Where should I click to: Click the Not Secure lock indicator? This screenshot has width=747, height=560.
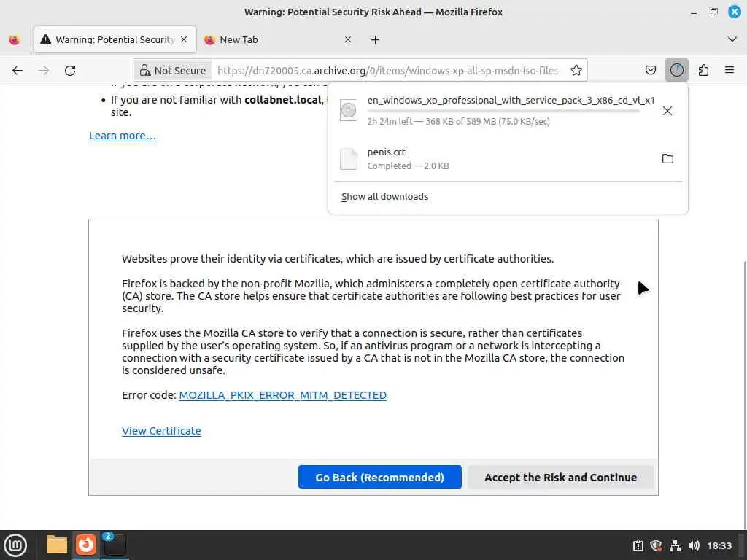coord(172,71)
